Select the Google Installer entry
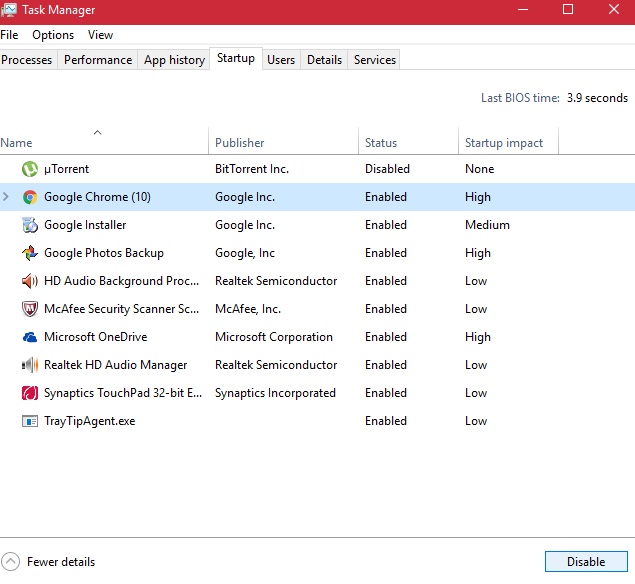 (85, 225)
